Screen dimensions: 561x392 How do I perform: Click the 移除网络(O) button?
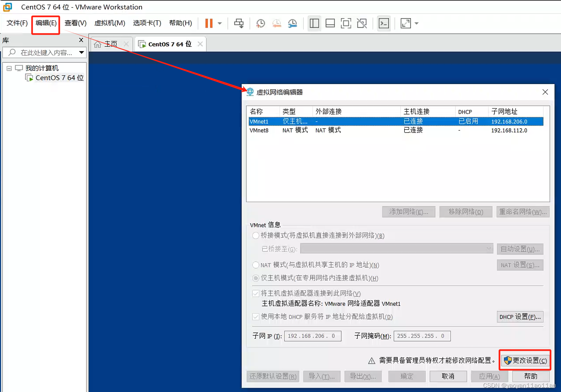[466, 212]
